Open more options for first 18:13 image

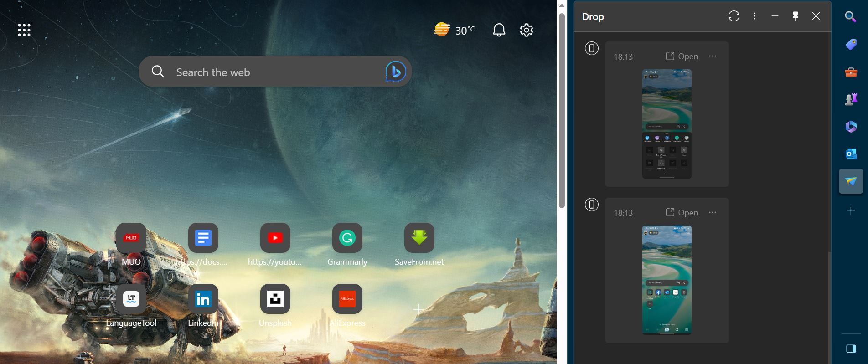pos(713,56)
